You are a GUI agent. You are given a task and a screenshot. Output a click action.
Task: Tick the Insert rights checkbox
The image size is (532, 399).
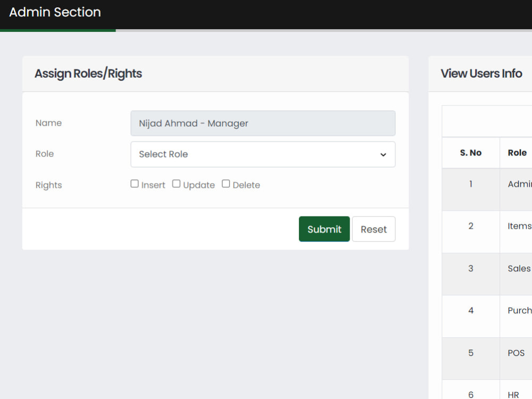point(135,184)
